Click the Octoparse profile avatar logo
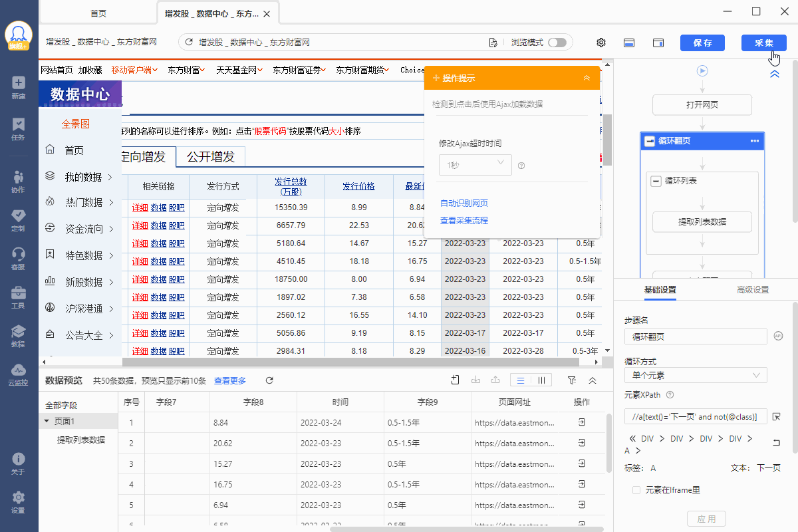 19,36
